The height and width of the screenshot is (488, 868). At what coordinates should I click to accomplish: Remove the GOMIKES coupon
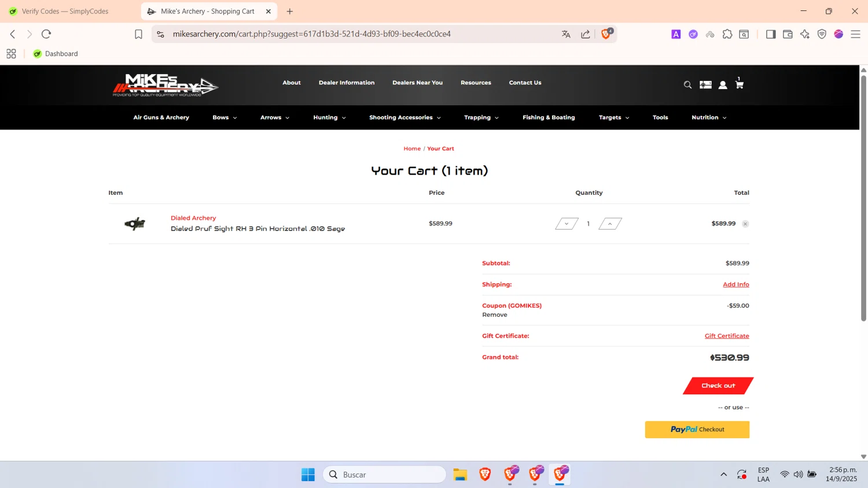pyautogui.click(x=495, y=315)
